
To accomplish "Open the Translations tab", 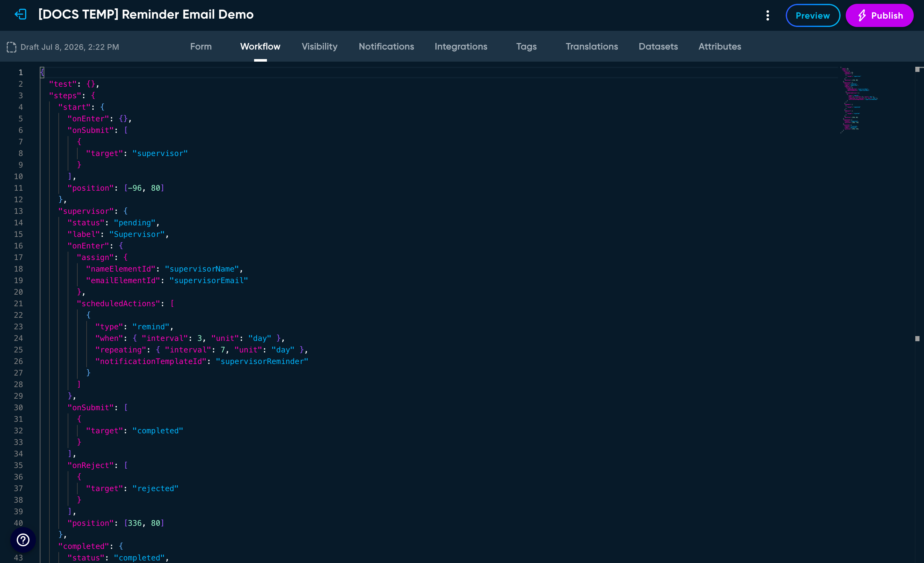I will pyautogui.click(x=592, y=47).
